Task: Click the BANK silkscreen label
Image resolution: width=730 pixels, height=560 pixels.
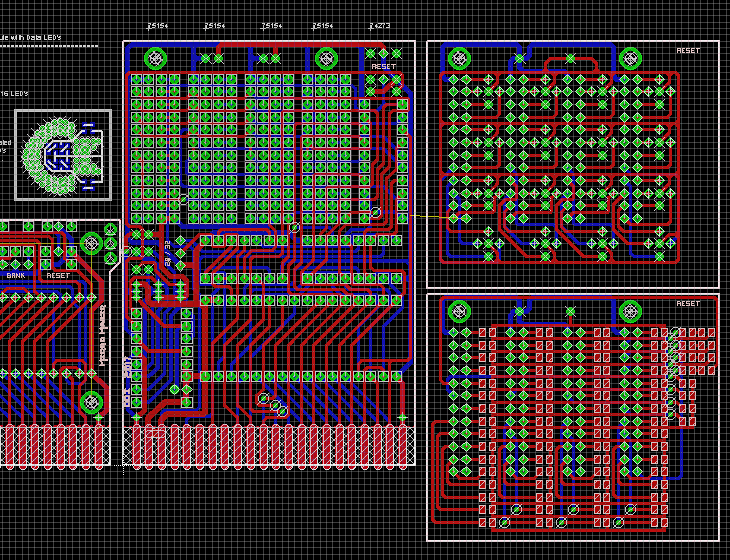Action: pyautogui.click(x=16, y=276)
